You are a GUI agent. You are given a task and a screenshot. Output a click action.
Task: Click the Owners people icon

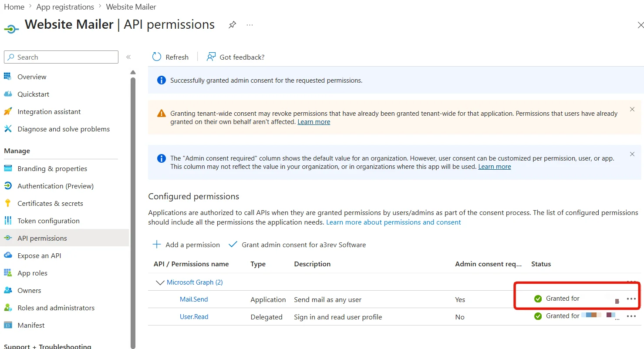click(x=8, y=290)
